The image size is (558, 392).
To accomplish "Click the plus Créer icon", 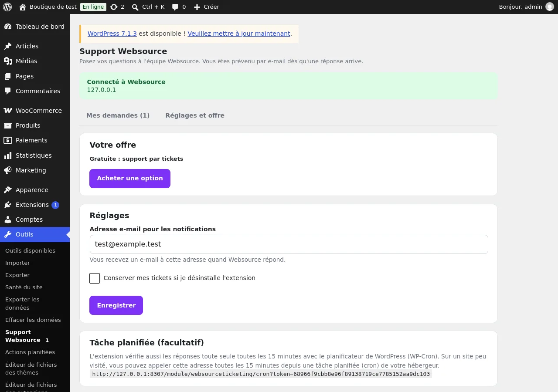I will pyautogui.click(x=197, y=7).
